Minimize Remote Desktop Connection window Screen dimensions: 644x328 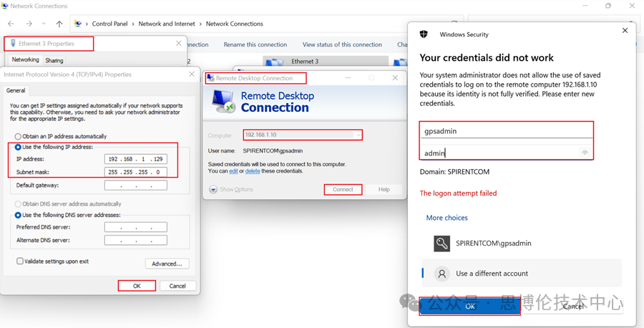click(x=348, y=77)
